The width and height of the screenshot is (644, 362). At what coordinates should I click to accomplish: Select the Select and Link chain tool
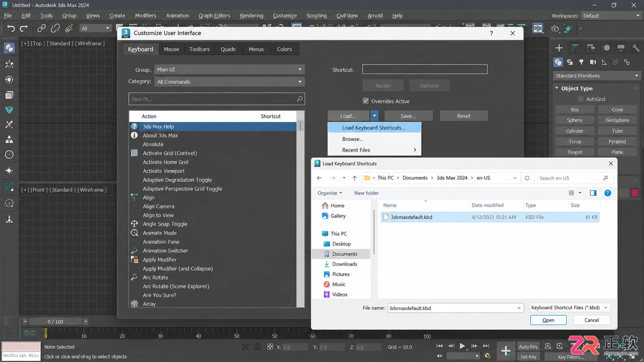point(42,29)
